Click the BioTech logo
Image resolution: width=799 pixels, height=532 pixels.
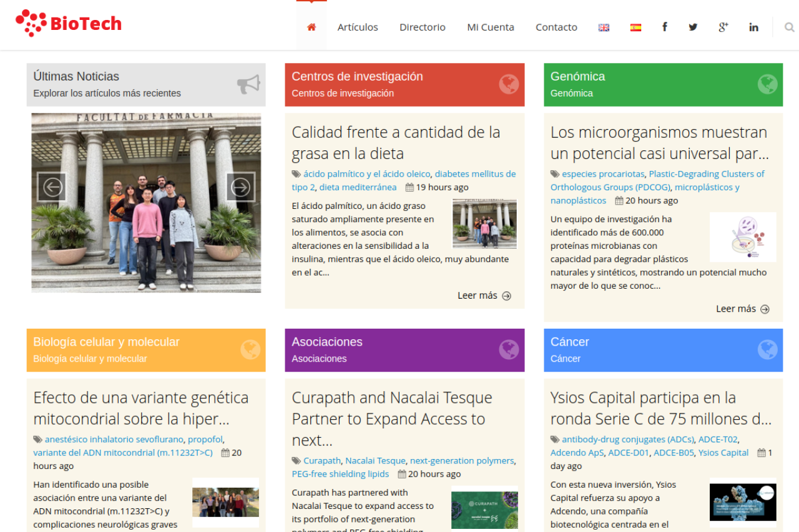pos(69,24)
